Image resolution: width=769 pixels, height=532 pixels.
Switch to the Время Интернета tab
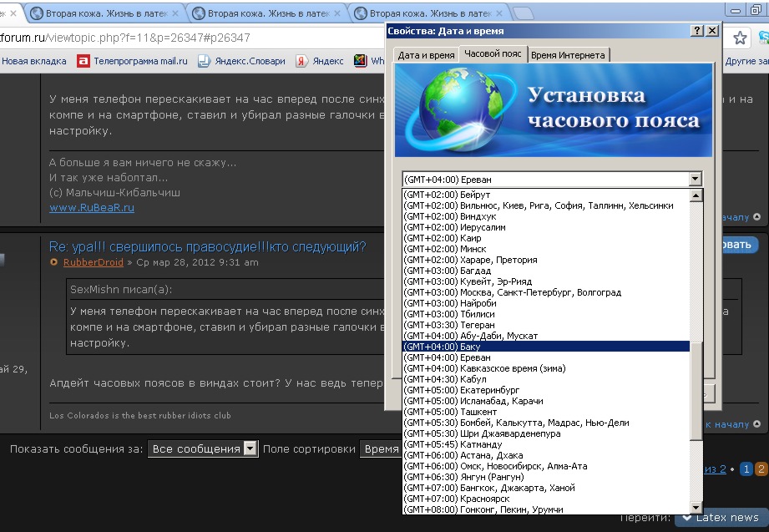(x=568, y=55)
